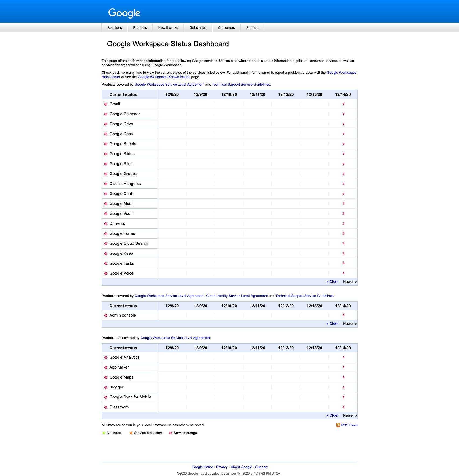
Task: Click the Google Workspace Service Level Agreement link above Google Analytics table
Action: [176, 338]
